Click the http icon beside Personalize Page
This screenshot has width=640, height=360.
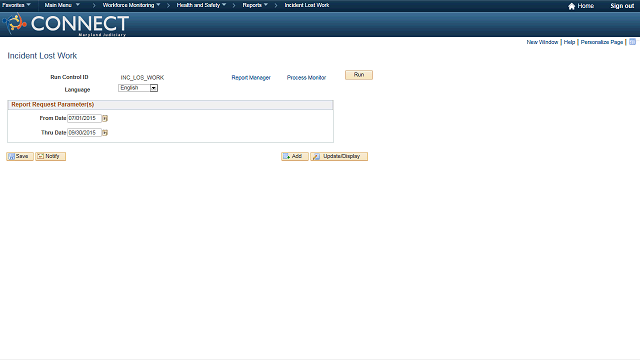pos(632,42)
